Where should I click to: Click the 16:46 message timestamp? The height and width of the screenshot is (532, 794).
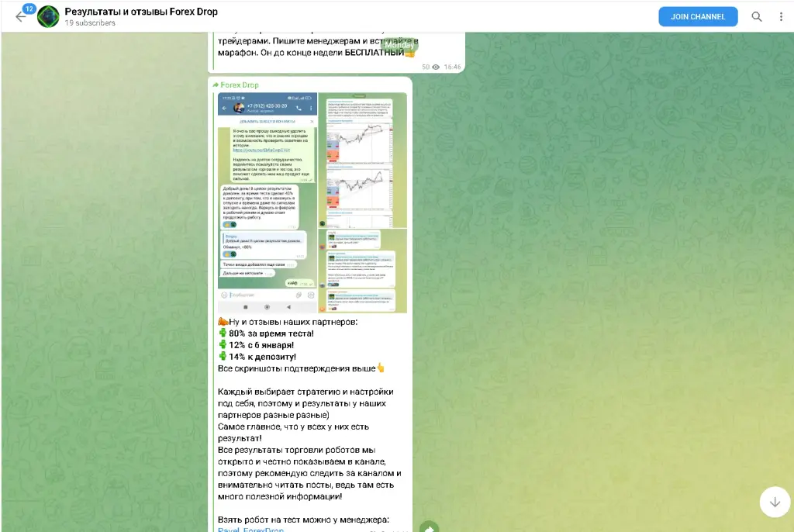[x=453, y=67]
